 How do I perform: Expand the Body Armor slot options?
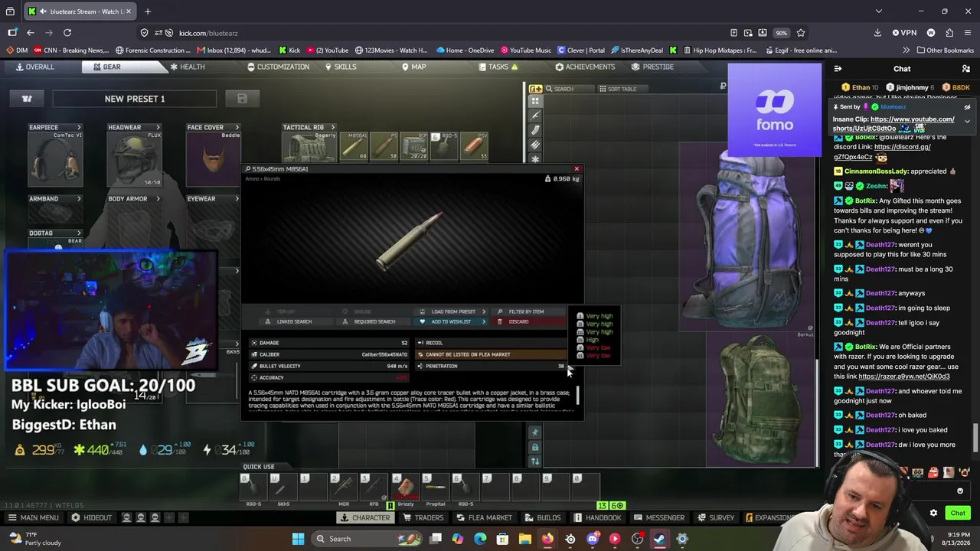tap(158, 199)
